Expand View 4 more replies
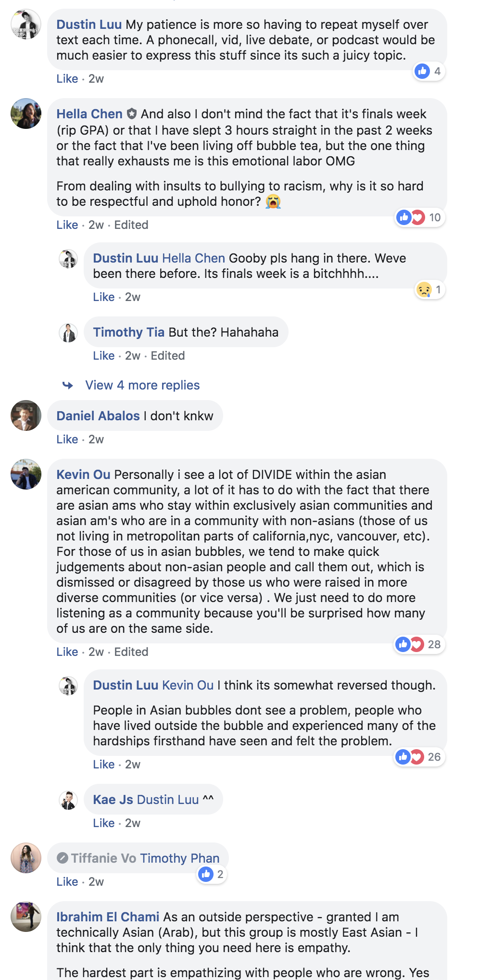The image size is (479, 980). click(x=142, y=385)
